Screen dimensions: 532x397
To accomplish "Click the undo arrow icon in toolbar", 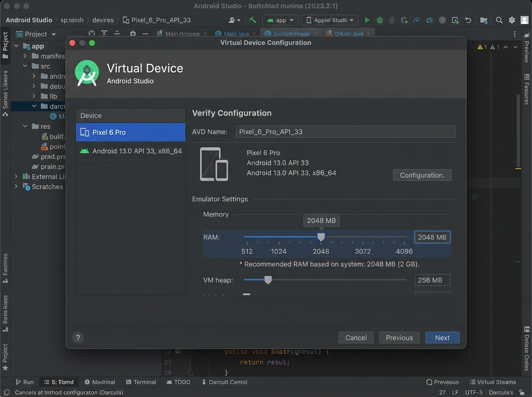I will coord(468,20).
